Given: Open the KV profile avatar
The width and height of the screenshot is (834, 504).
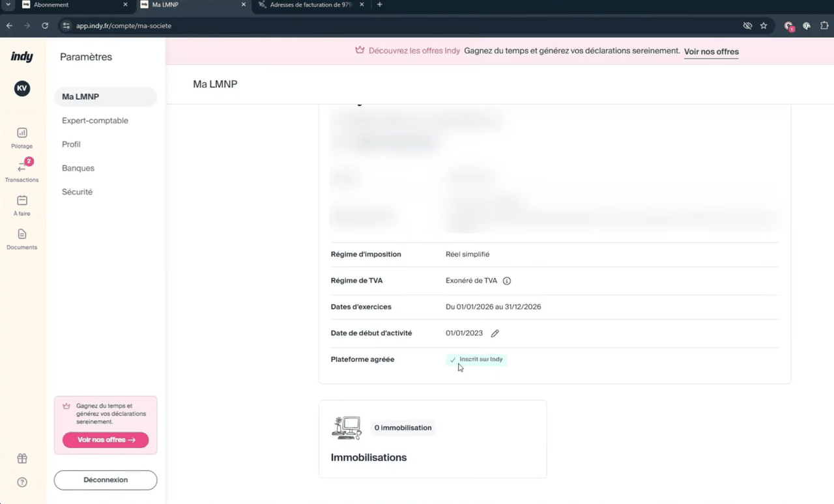Looking at the screenshot, I should [22, 89].
